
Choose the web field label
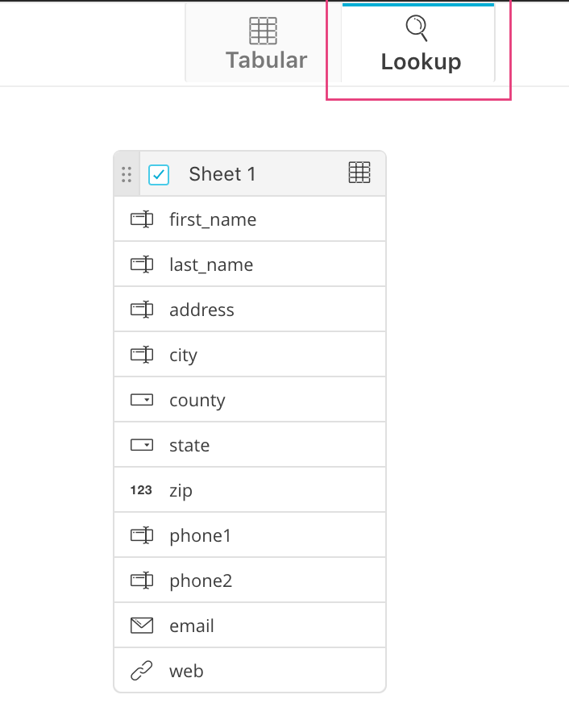point(186,671)
